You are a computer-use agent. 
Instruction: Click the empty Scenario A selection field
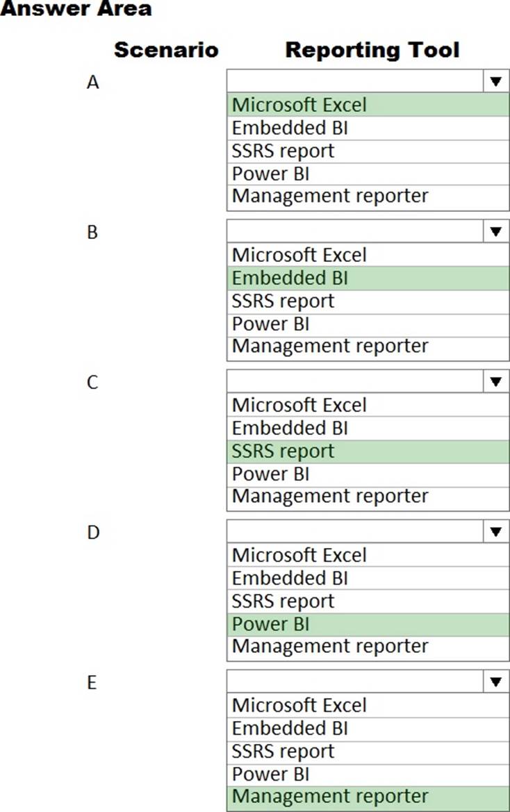[x=354, y=81]
